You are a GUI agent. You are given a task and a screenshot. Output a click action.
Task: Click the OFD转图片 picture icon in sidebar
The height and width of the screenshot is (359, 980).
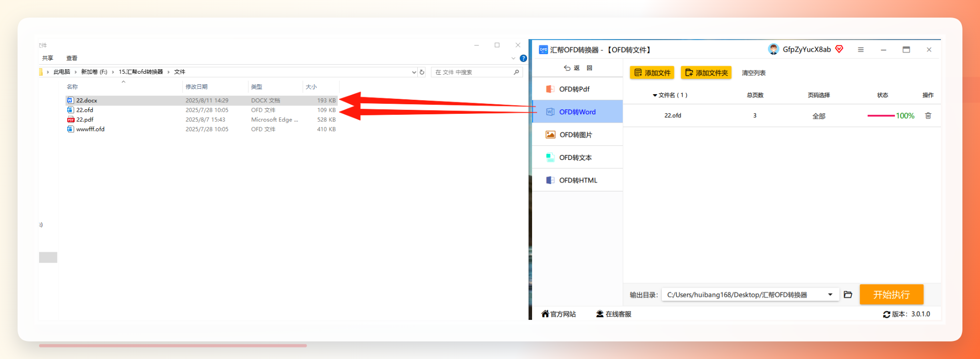[x=550, y=134]
